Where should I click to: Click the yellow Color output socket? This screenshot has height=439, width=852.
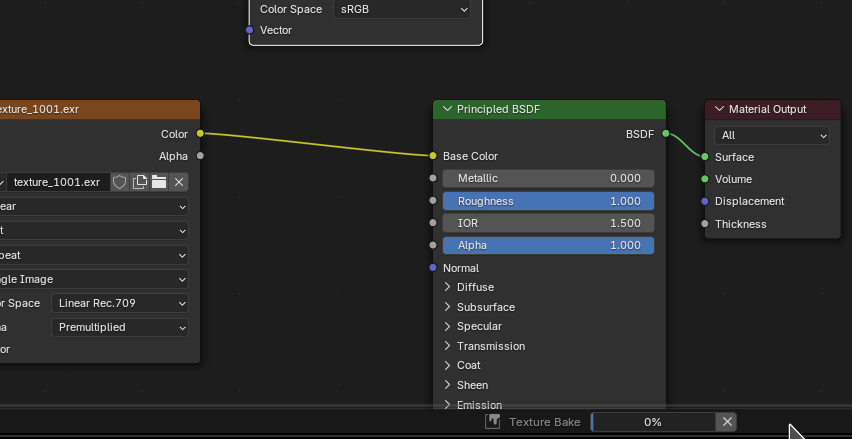(x=200, y=133)
